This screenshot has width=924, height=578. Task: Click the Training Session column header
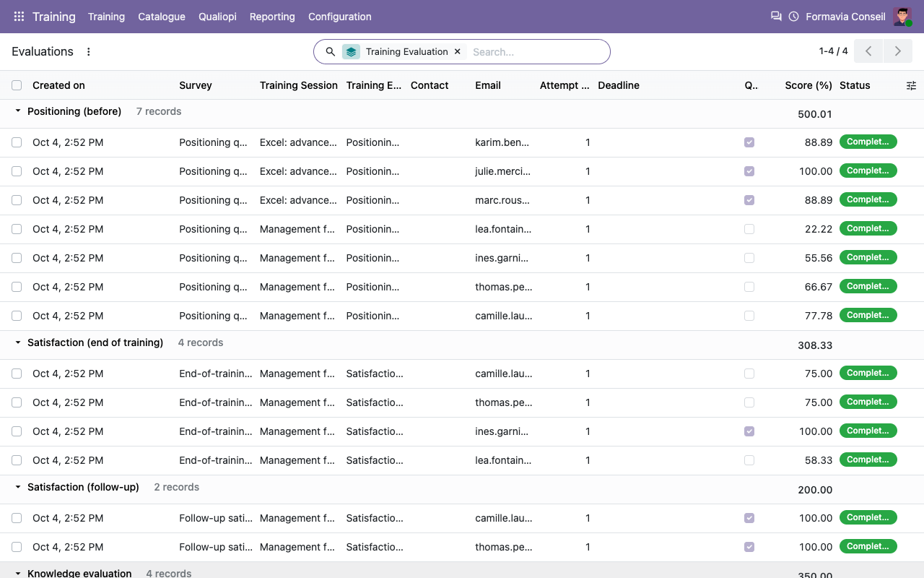[299, 85]
